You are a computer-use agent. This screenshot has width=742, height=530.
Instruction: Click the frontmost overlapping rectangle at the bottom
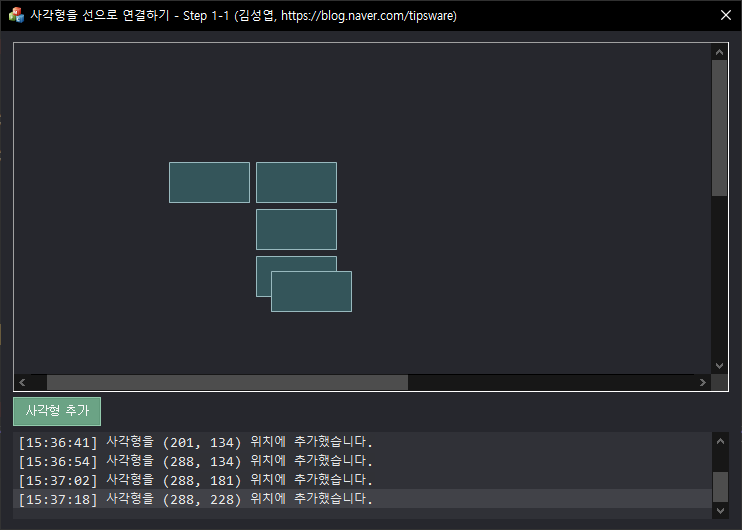click(x=312, y=292)
